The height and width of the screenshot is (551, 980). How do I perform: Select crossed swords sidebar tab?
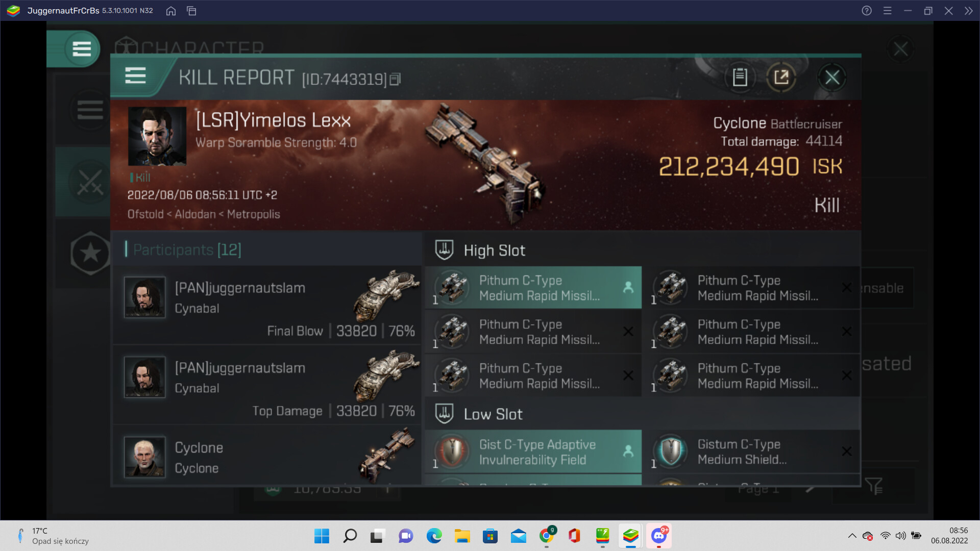coord(90,182)
